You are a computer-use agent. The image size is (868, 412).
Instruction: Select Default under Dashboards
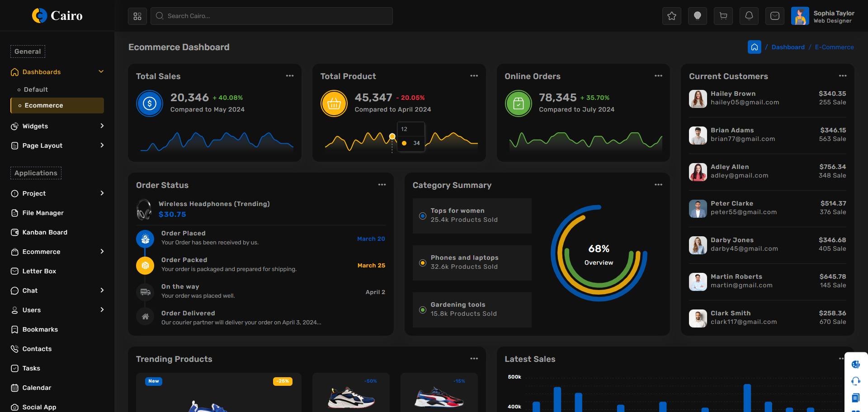(x=36, y=89)
